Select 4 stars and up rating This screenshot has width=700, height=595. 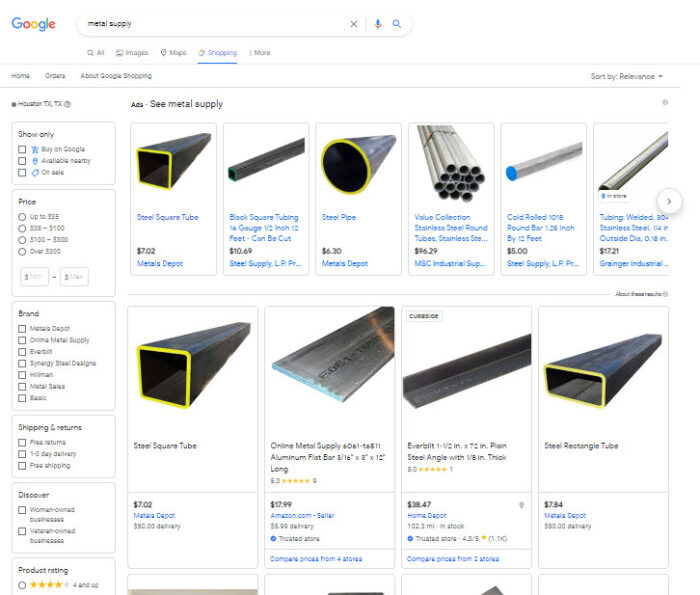(22, 585)
